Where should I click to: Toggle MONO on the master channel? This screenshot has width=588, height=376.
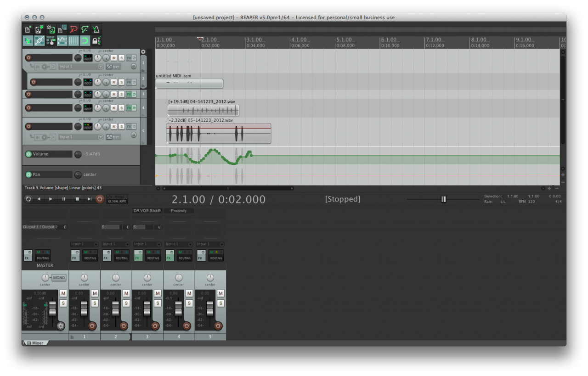[59, 278]
